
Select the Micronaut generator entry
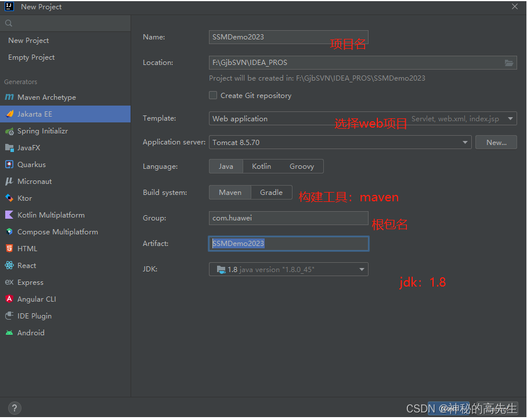pyautogui.click(x=65, y=182)
